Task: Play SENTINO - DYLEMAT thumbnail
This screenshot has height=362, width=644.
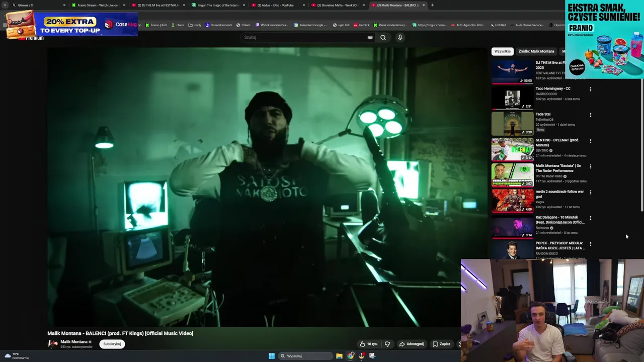Action: tap(512, 149)
